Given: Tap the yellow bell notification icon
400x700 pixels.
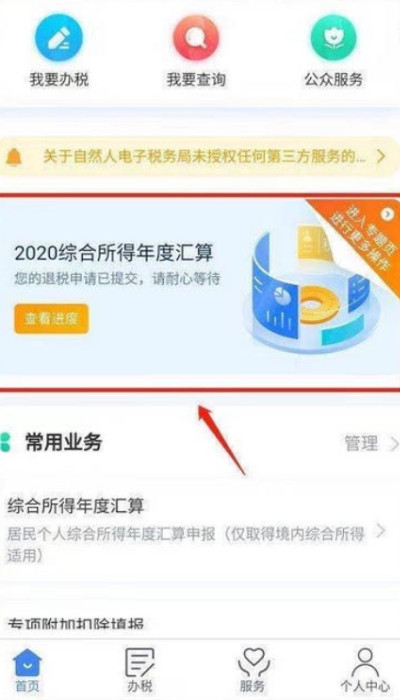Looking at the screenshot, I should point(14,157).
